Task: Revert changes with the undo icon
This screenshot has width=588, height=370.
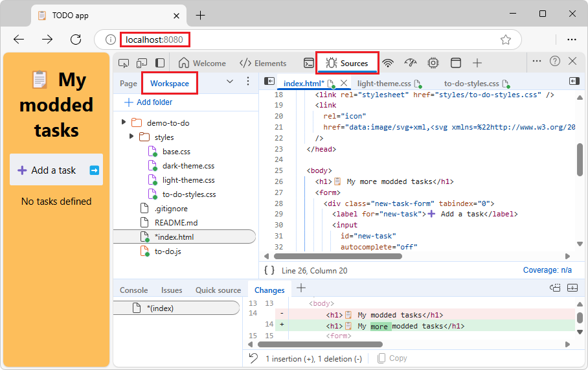Action: 254,358
